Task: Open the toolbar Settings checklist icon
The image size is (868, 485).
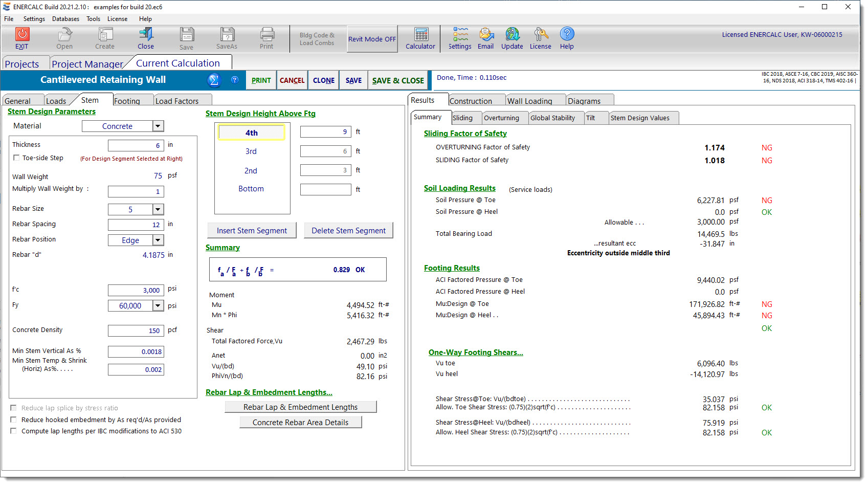Action: 460,35
